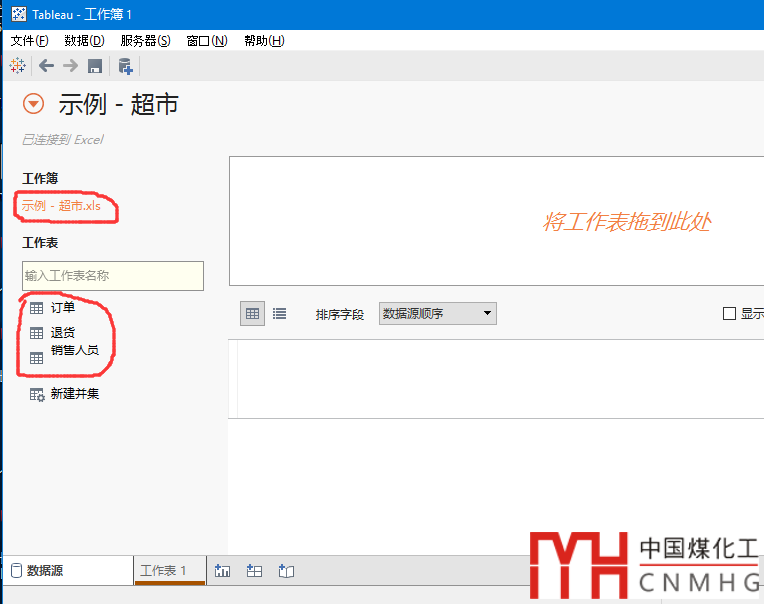Add a new dashboard tab icon
The width and height of the screenshot is (764, 604).
(x=254, y=570)
